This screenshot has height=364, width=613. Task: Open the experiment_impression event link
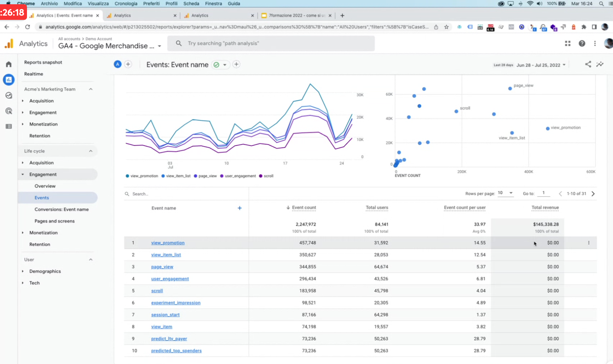click(176, 303)
